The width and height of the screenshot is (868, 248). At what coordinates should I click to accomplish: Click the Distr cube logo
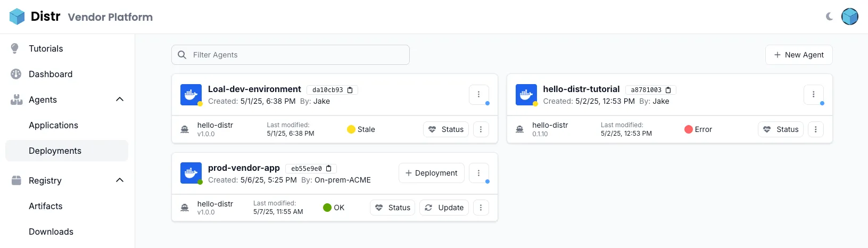(x=17, y=16)
